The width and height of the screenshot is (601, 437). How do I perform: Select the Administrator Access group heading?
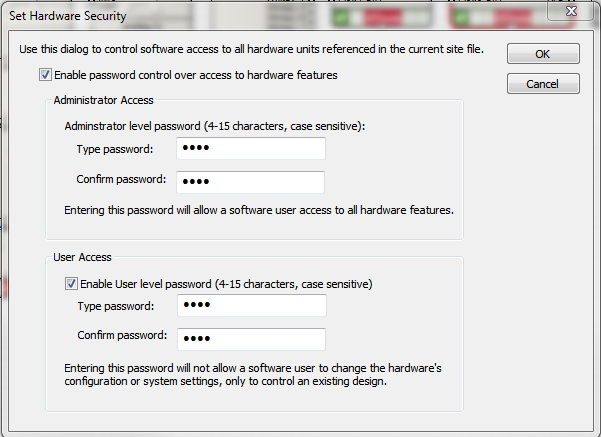point(103,100)
